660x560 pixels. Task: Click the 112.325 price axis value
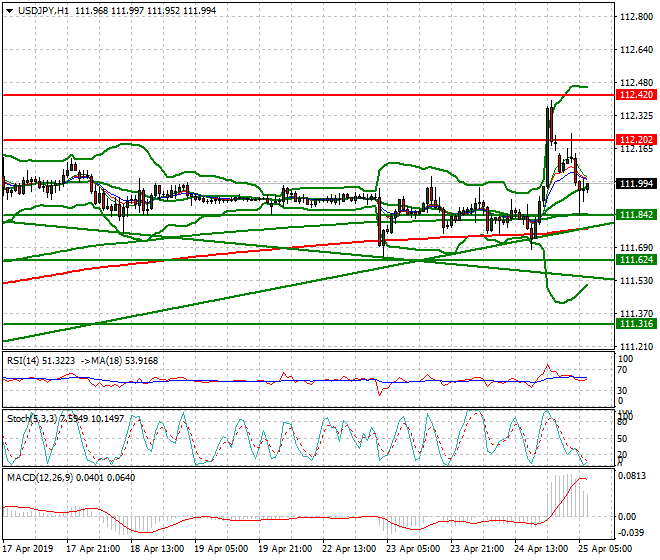click(x=636, y=115)
